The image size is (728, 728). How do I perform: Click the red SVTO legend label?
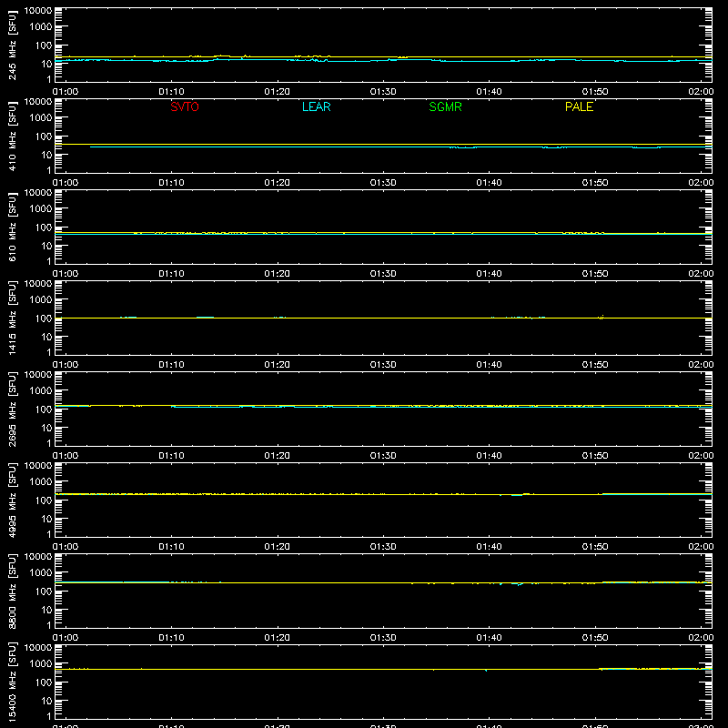(x=185, y=106)
